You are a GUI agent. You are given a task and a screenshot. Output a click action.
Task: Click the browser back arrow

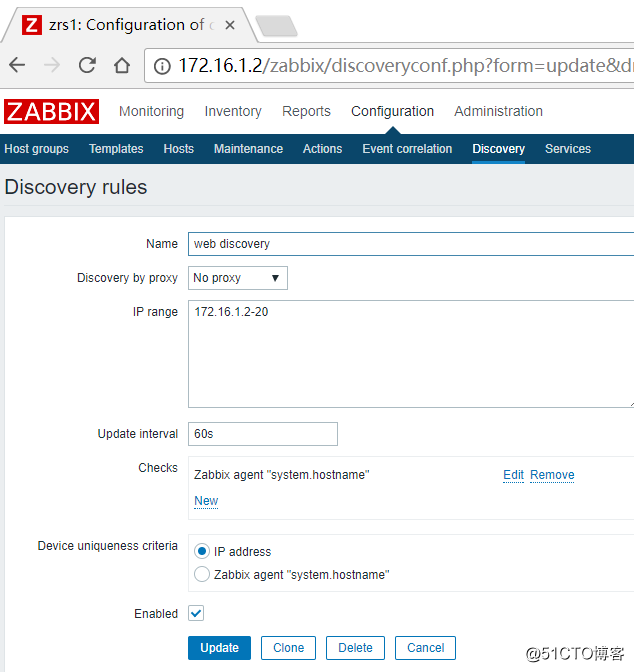tap(17, 66)
